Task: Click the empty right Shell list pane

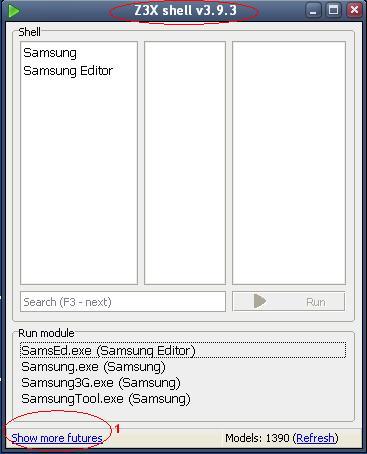Action: click(x=289, y=163)
